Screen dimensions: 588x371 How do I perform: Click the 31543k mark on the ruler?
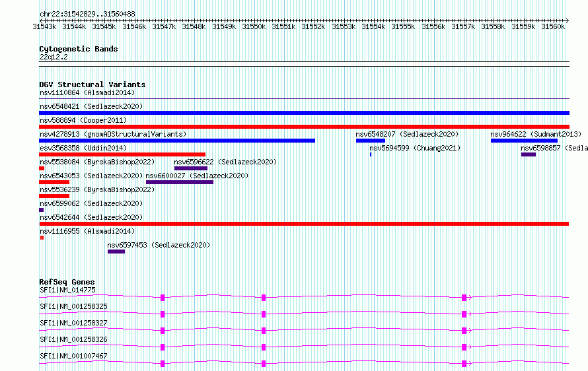[x=45, y=26]
